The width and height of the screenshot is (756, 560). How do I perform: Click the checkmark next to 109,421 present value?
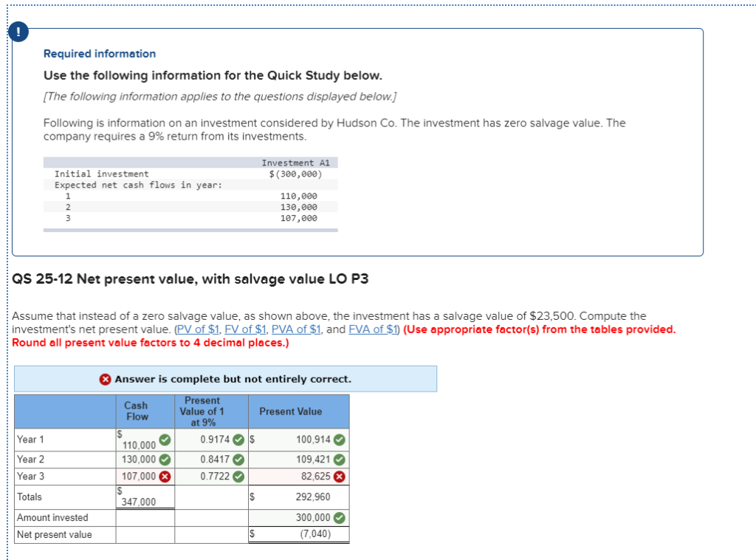tap(339, 458)
